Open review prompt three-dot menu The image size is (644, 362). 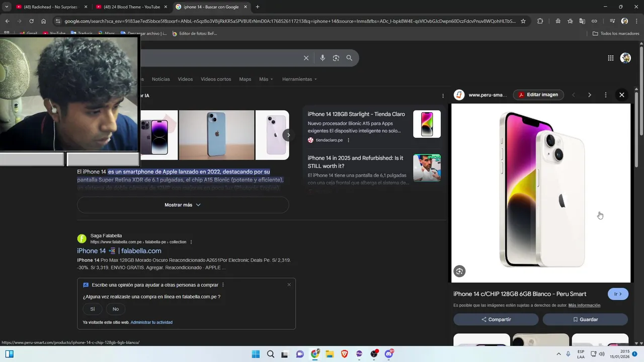tap(223, 285)
